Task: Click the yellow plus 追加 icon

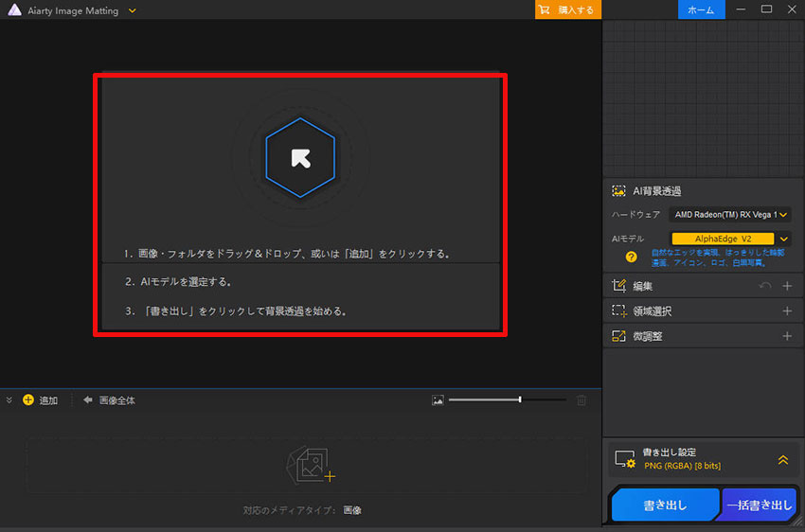Action: click(28, 400)
